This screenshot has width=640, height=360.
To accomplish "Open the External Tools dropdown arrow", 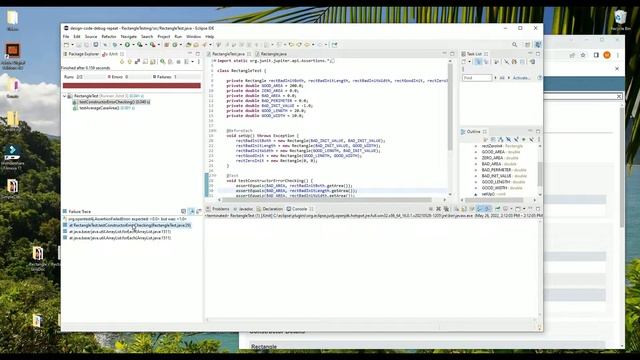I will 159,44.
